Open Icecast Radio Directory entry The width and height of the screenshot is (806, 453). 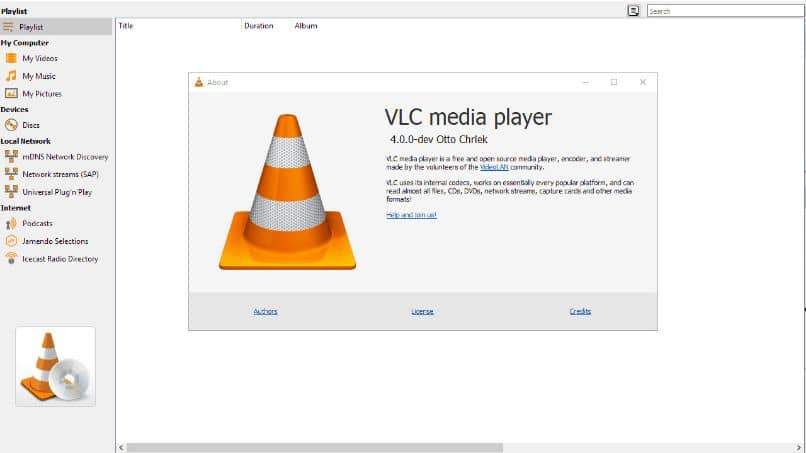point(60,259)
